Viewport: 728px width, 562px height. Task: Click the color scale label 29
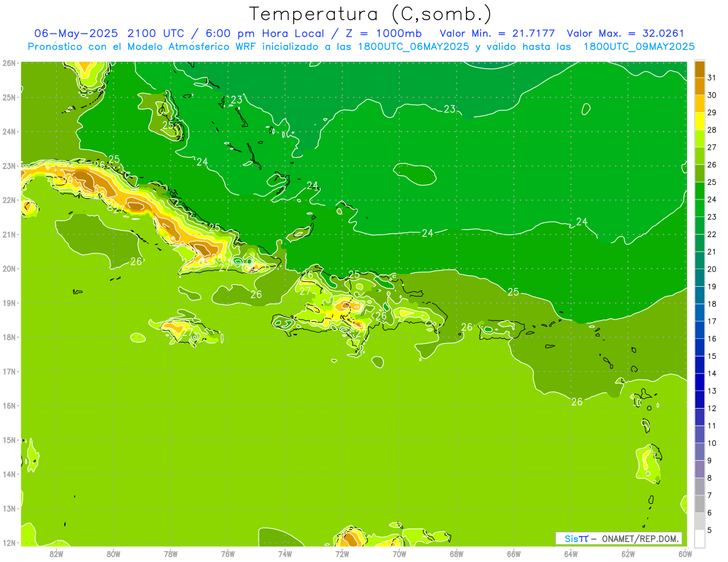(711, 113)
